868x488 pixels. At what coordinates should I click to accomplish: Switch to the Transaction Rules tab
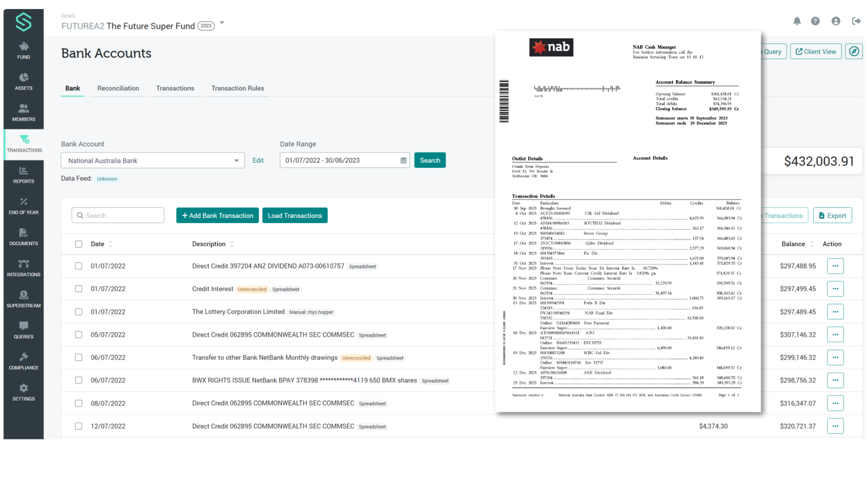click(237, 88)
